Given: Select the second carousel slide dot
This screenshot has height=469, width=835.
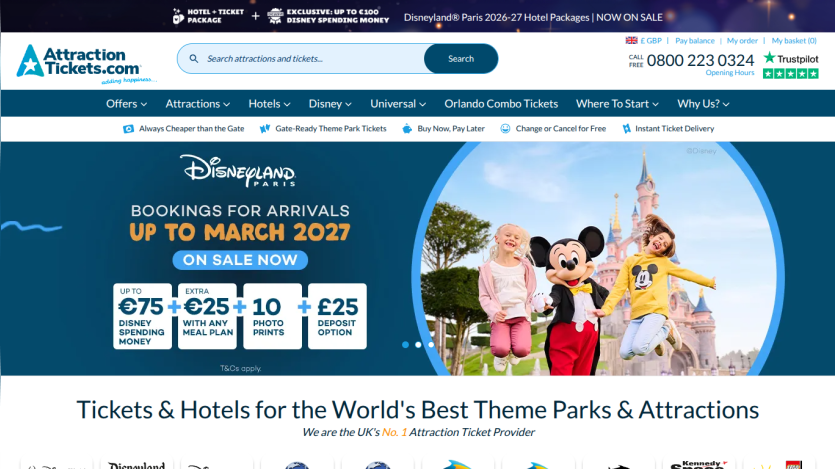Looking at the screenshot, I should point(418,345).
